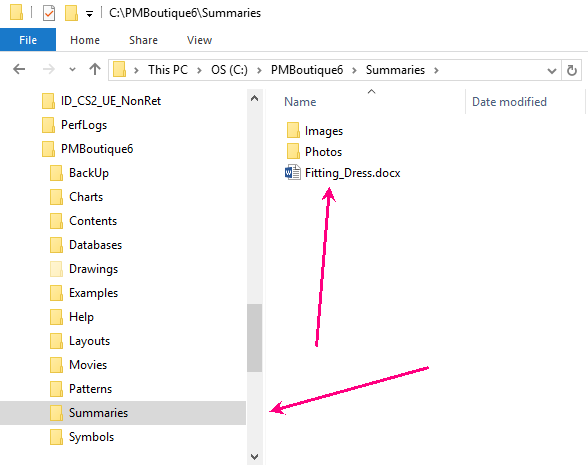The image size is (588, 467).
Task: Open Customize Quick Access Toolbar dropdown
Action: tap(89, 14)
